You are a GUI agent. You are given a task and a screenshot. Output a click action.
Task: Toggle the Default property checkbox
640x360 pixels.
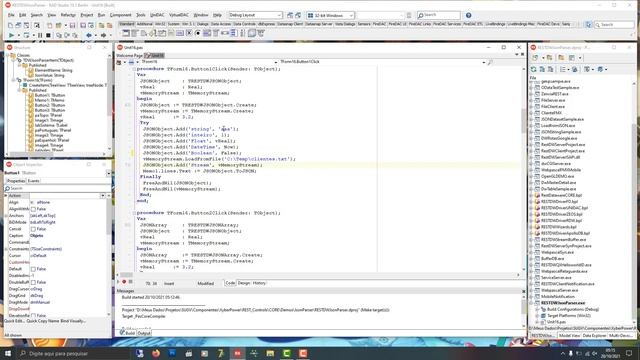(x=33, y=269)
